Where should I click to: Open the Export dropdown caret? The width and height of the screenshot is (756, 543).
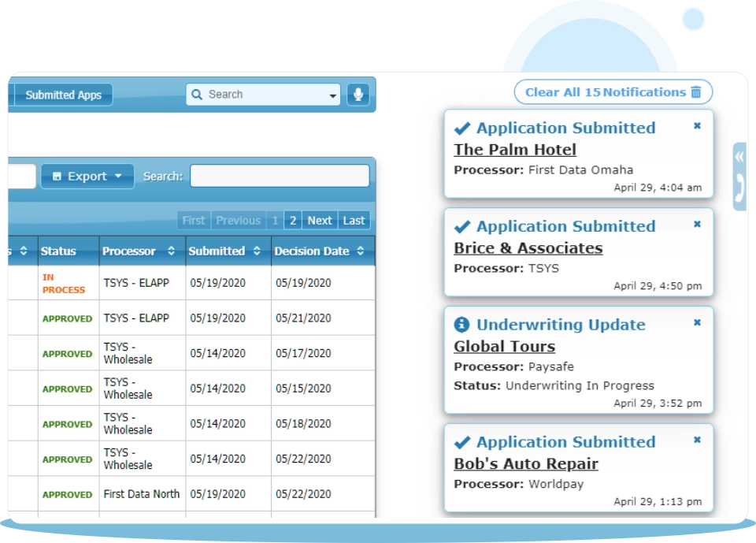pyautogui.click(x=118, y=177)
